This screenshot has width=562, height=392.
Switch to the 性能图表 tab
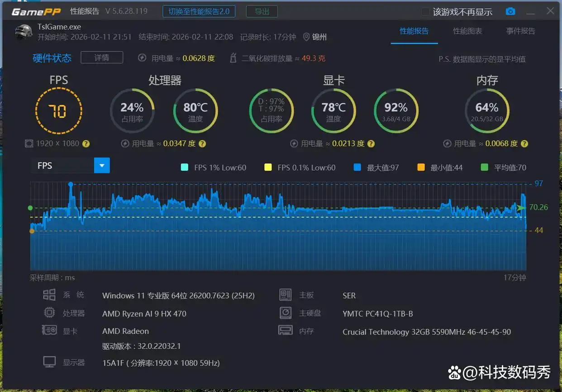(x=467, y=32)
